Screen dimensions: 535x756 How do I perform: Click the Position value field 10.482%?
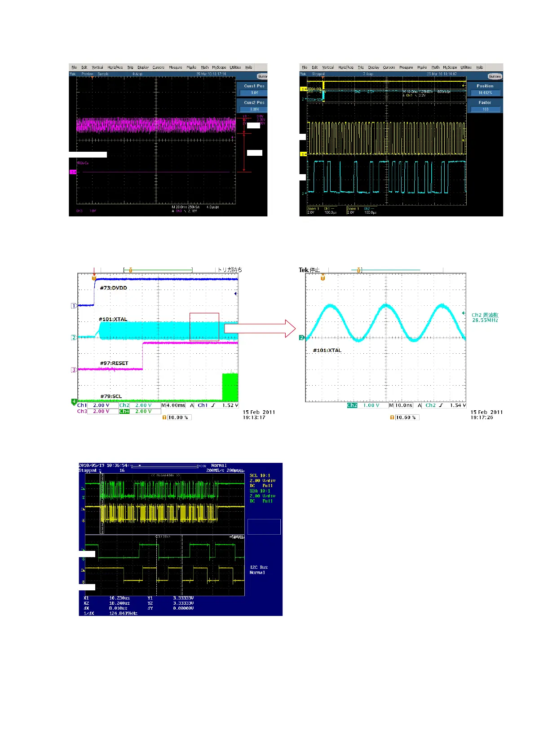point(485,93)
